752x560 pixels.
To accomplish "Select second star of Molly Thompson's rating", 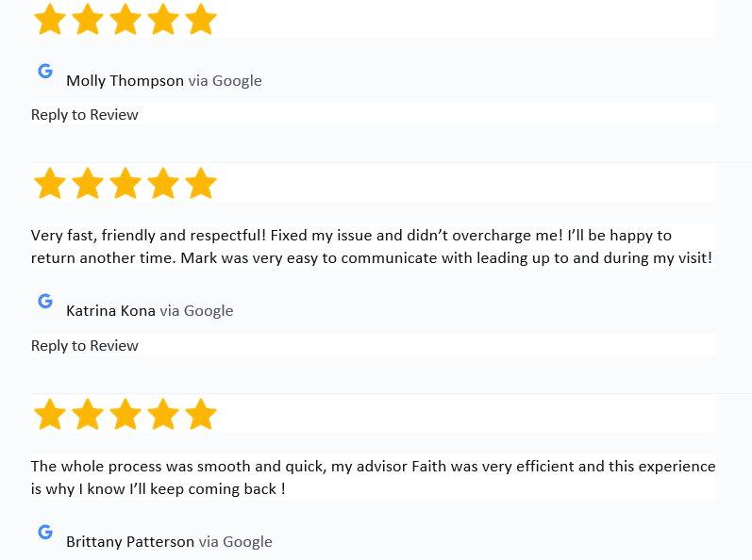I will 88,19.
